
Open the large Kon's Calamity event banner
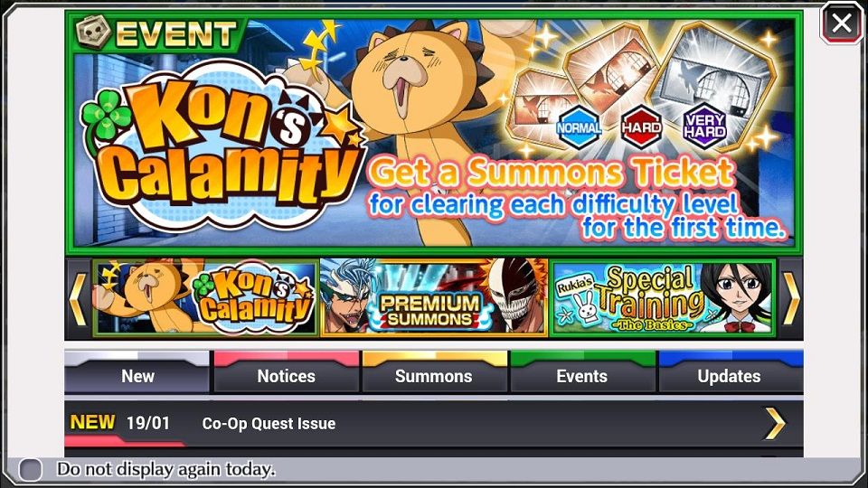point(434,131)
